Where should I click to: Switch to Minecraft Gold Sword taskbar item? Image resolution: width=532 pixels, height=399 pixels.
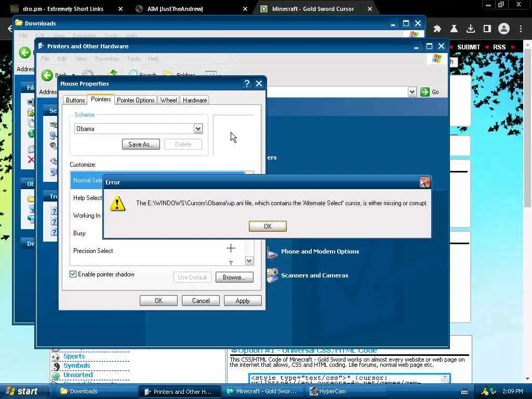tap(263, 391)
